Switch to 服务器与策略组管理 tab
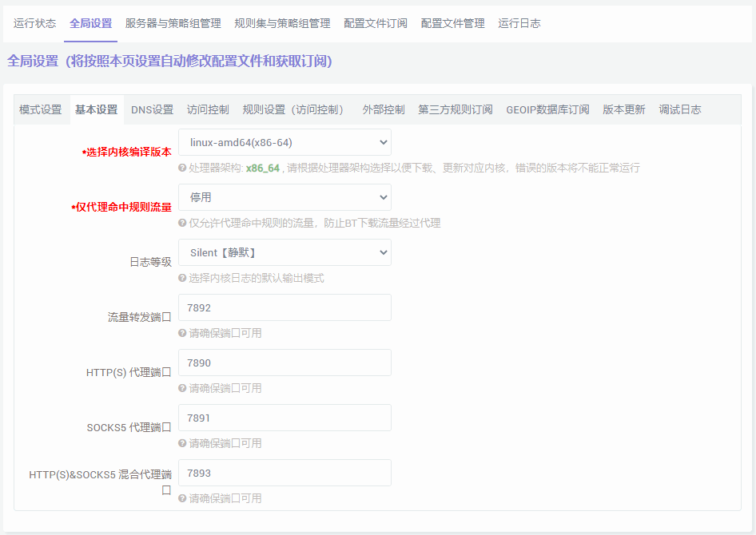The height and width of the screenshot is (535, 756). 173,23
